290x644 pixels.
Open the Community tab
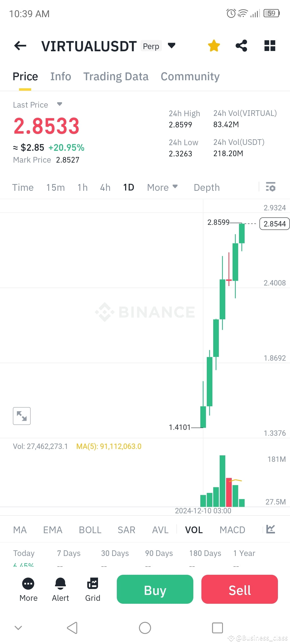tap(190, 76)
